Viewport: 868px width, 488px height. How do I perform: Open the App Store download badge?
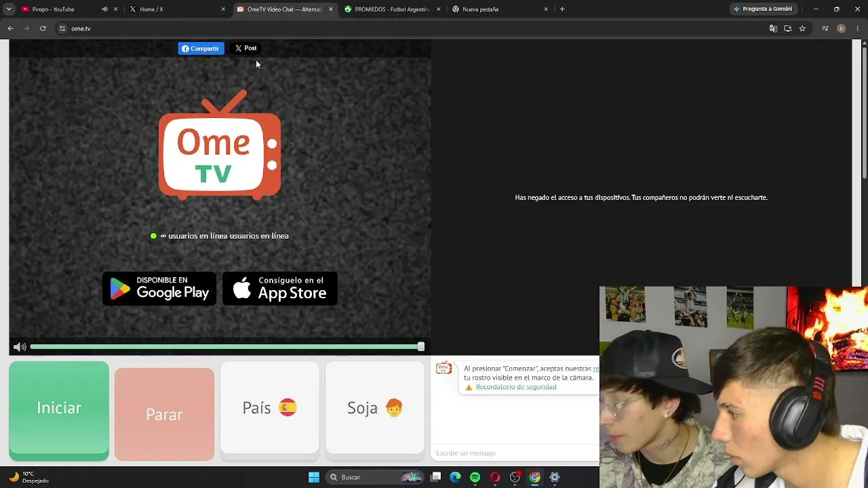280,289
